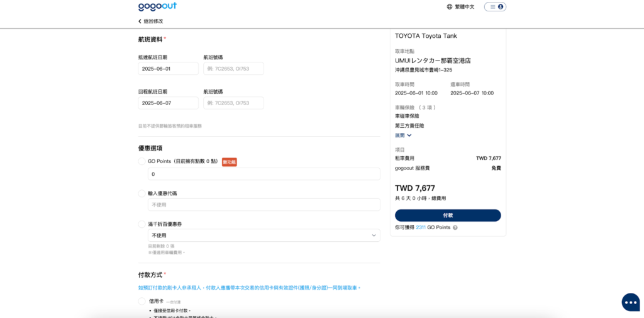
Task: Click the coupon code input 不使用
Action: [264, 205]
